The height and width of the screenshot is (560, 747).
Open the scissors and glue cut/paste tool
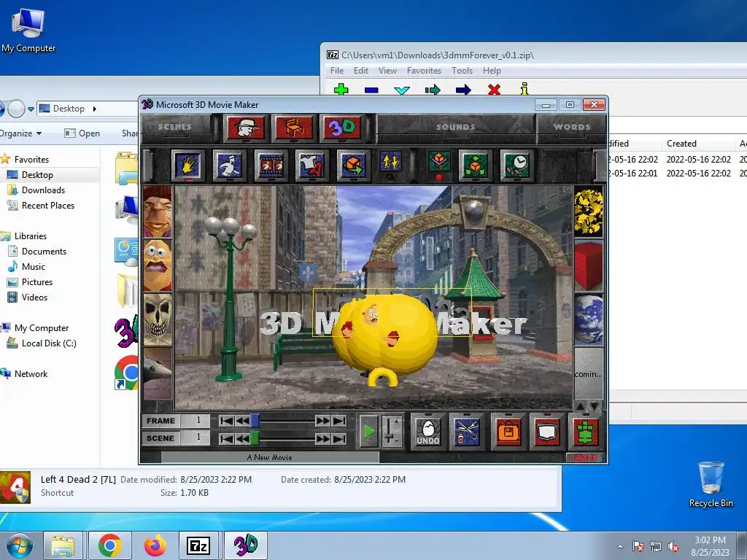(467, 432)
